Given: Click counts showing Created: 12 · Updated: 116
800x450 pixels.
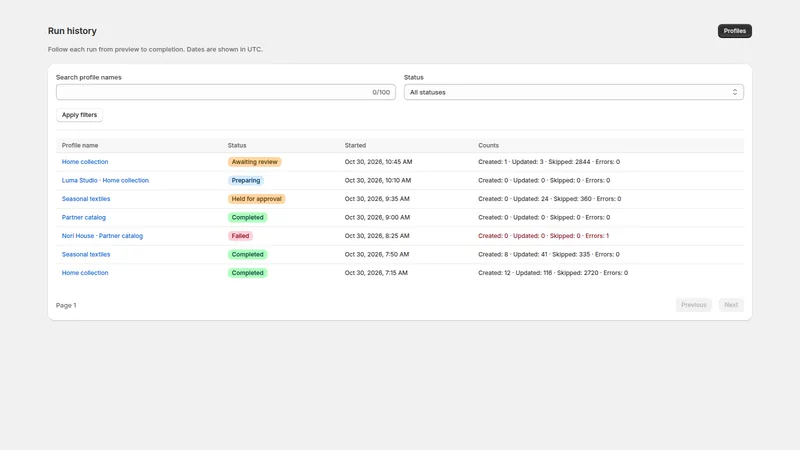Looking at the screenshot, I should [553, 273].
